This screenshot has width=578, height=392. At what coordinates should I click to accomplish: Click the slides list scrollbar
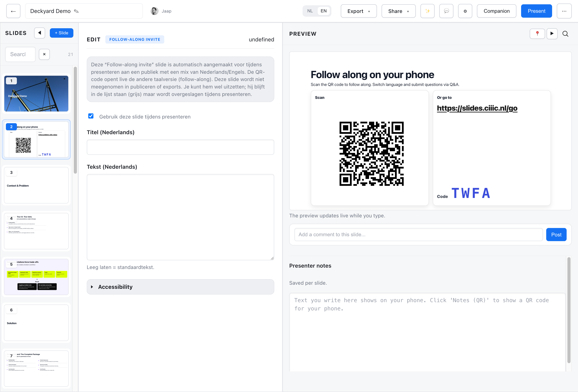(x=75, y=120)
